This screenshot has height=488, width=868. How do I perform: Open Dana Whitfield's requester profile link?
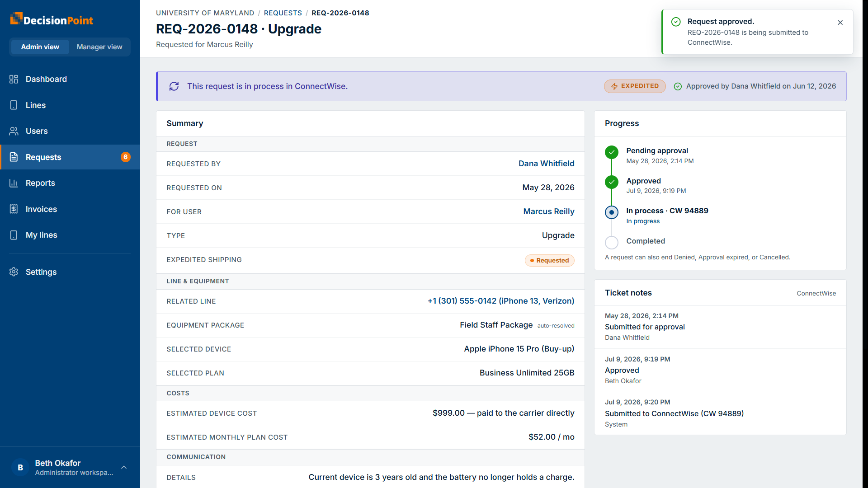546,164
